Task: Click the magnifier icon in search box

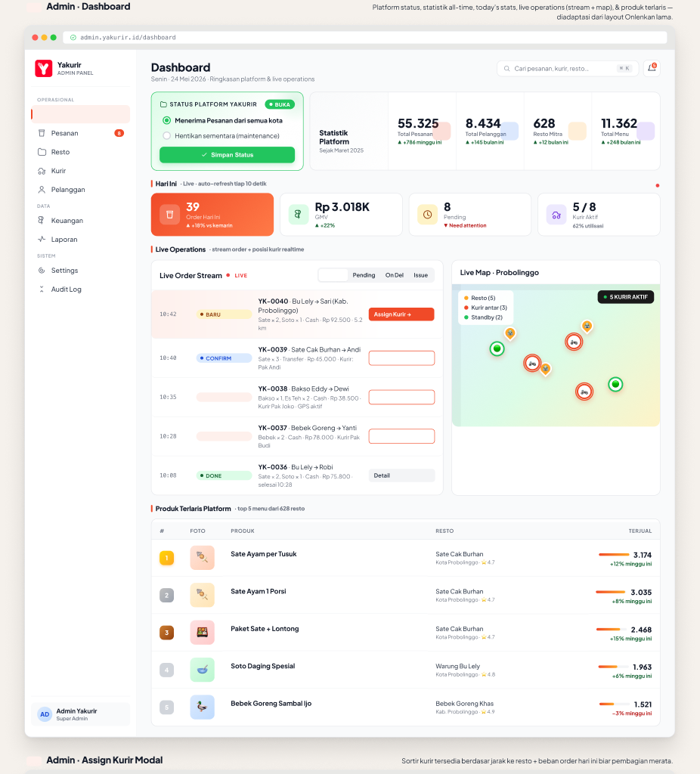Action: click(x=507, y=69)
